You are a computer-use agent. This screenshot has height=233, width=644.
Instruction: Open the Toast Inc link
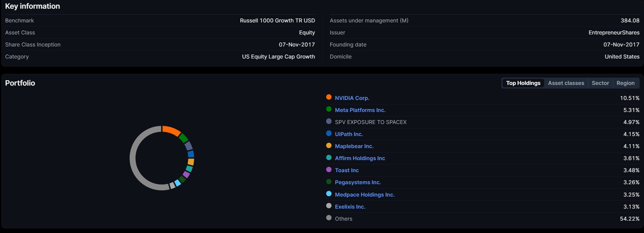tap(347, 170)
